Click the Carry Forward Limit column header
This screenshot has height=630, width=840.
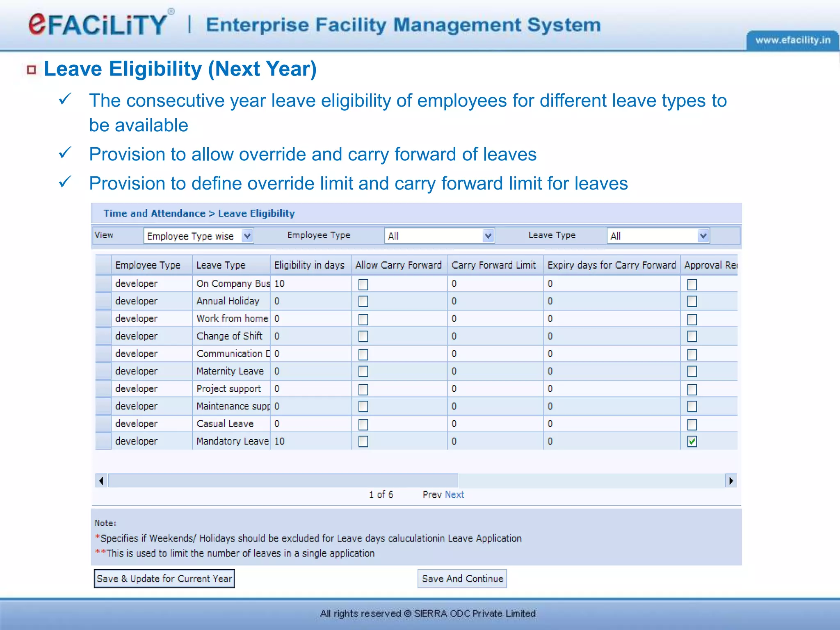coord(494,265)
